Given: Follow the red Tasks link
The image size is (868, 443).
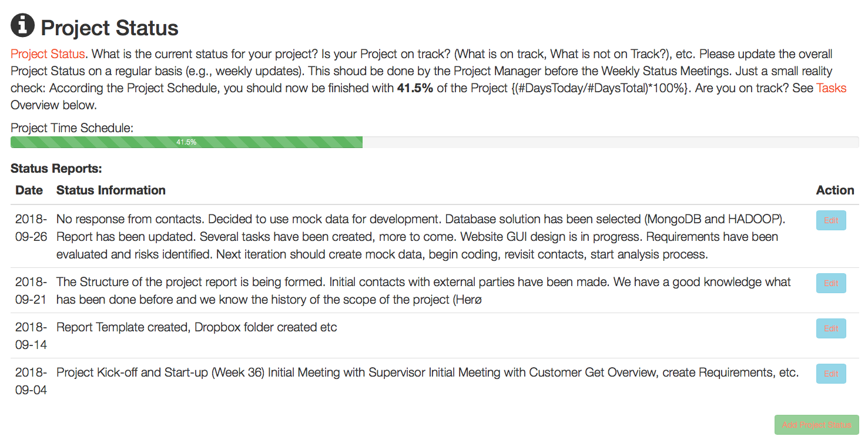Looking at the screenshot, I should [832, 88].
